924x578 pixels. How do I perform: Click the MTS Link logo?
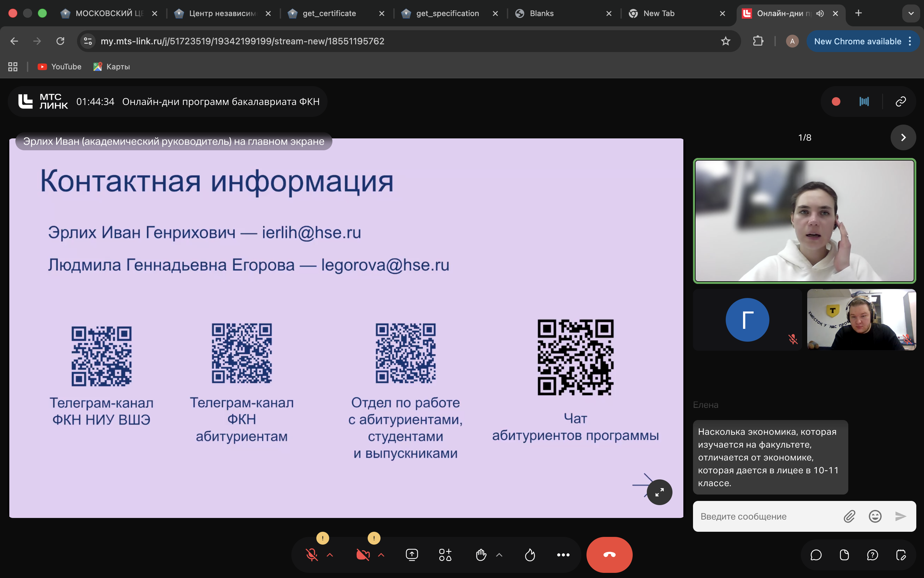[43, 101]
